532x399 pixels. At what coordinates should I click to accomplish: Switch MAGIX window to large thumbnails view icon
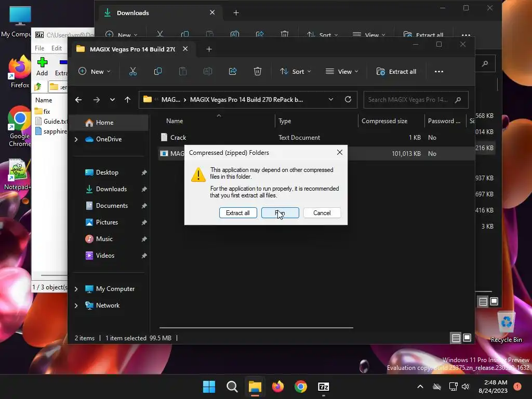[467, 338]
